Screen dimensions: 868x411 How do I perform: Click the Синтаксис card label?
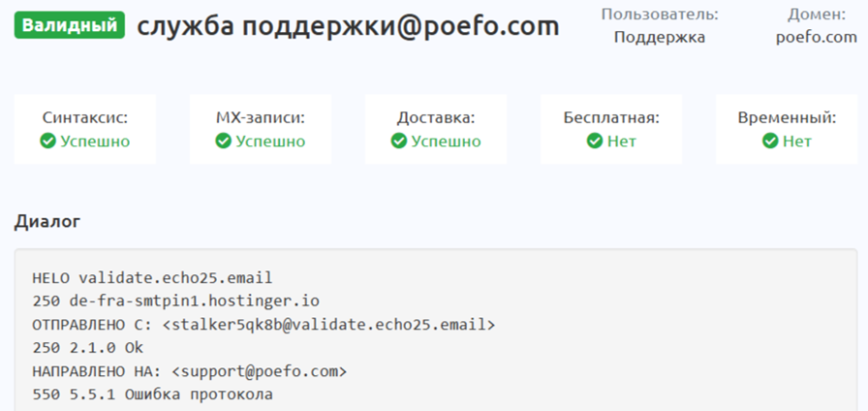[x=85, y=118]
